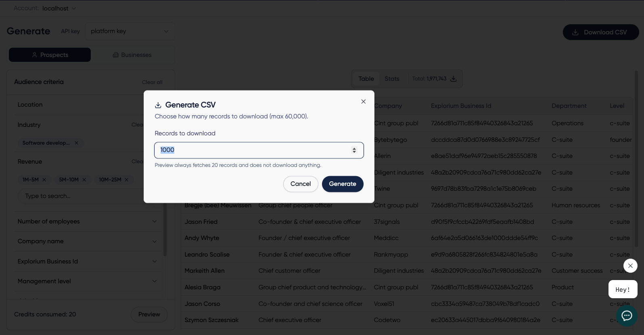Click the Customer success department cell
The width and height of the screenshot is (644, 335).
pyautogui.click(x=577, y=271)
